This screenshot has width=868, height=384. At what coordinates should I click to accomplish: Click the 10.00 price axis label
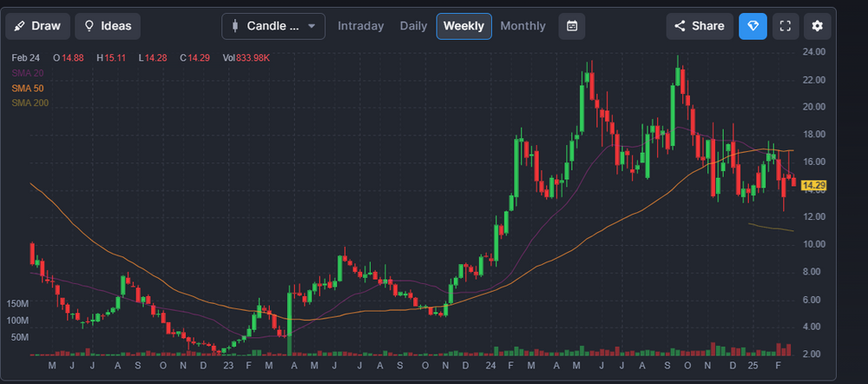click(814, 244)
